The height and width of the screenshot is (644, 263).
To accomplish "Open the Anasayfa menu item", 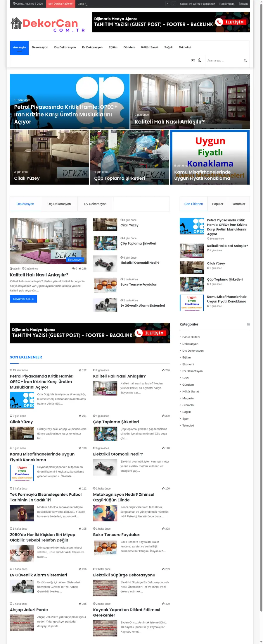I will pyautogui.click(x=19, y=48).
